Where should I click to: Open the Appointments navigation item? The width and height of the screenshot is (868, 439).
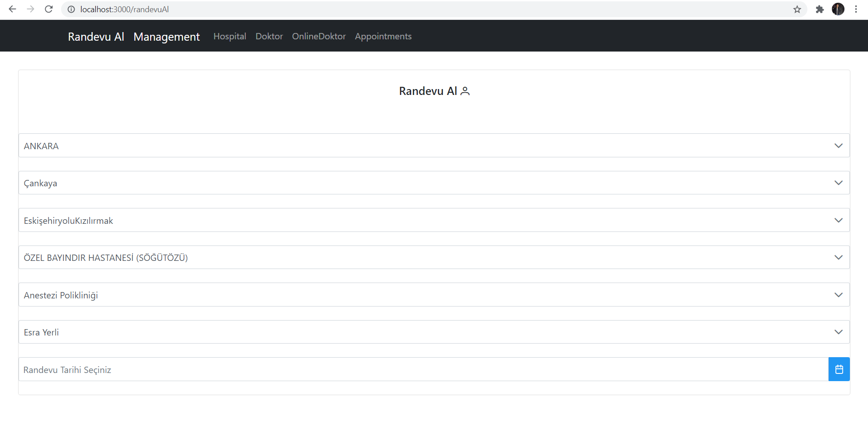click(383, 36)
